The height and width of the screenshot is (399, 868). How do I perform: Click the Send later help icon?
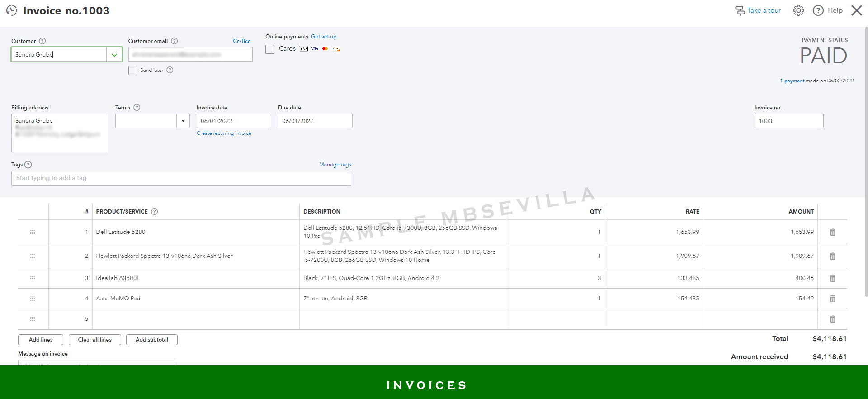170,70
